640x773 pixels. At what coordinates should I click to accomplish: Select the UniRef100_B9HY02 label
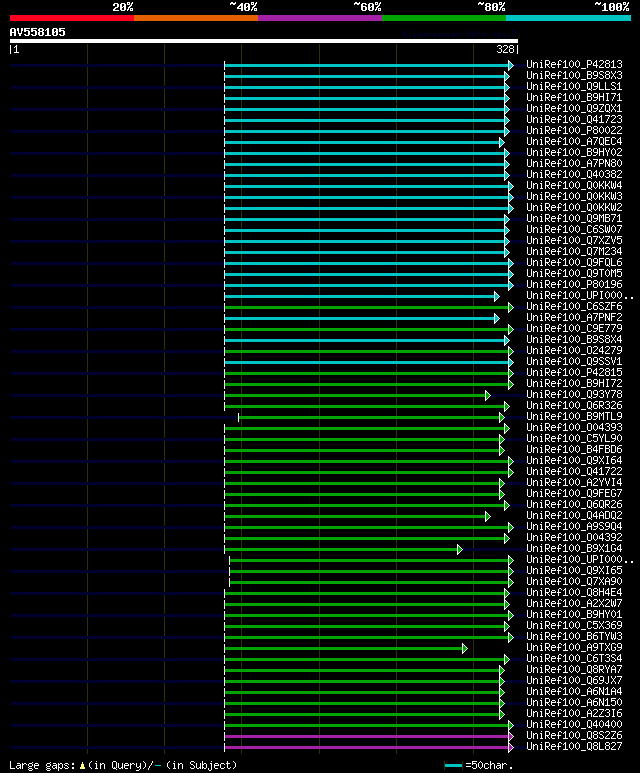[x=574, y=153]
